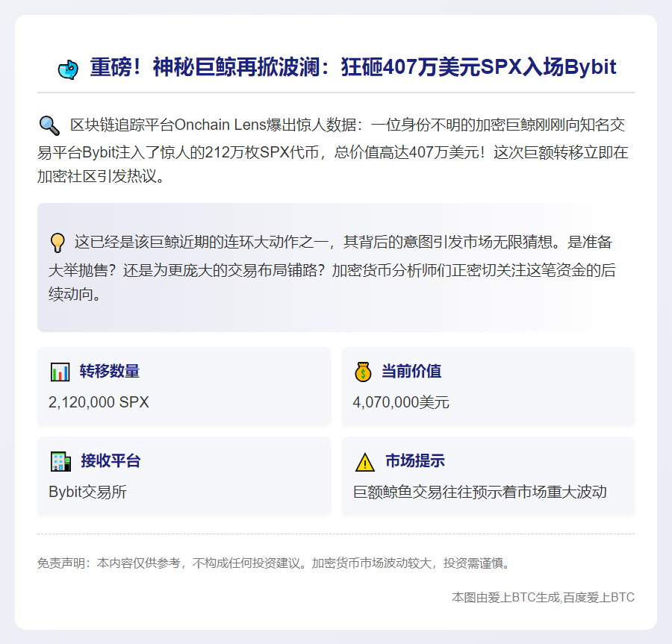
Task: Click the bar chart icon next to 转移数量
Action: (x=60, y=372)
